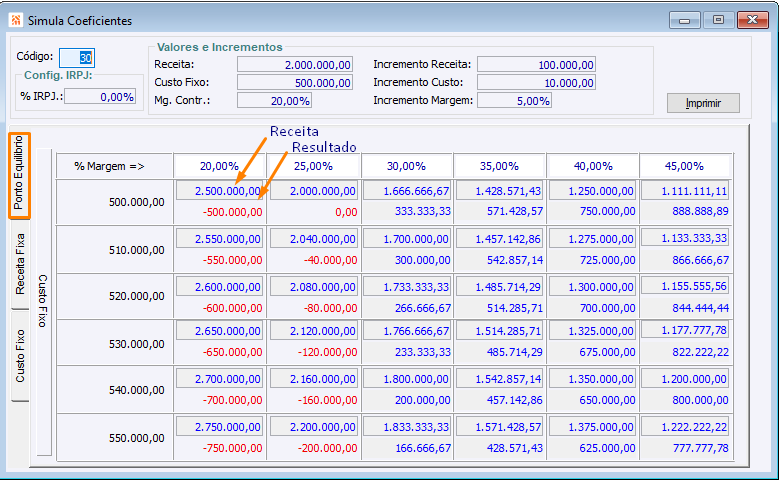Image resolution: width=781 pixels, height=481 pixels.
Task: Open the Custo Fixo side tab
Action: coord(19,356)
